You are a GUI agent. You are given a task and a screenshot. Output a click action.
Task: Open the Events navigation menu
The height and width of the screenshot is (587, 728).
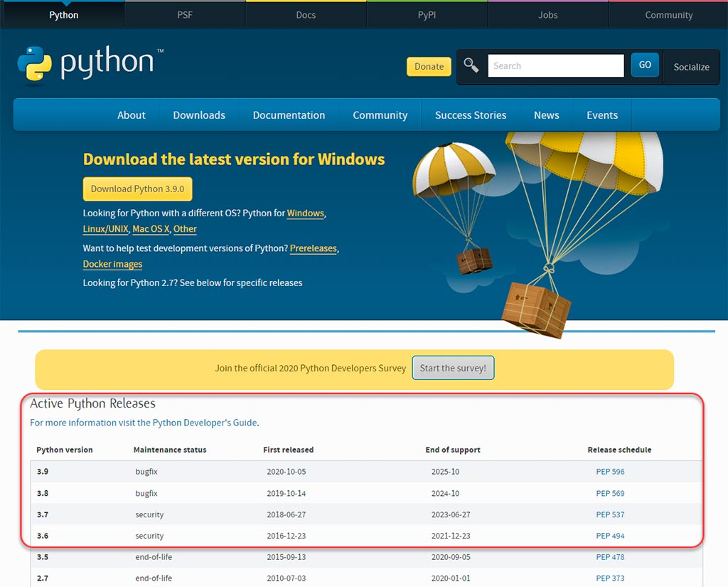(602, 115)
